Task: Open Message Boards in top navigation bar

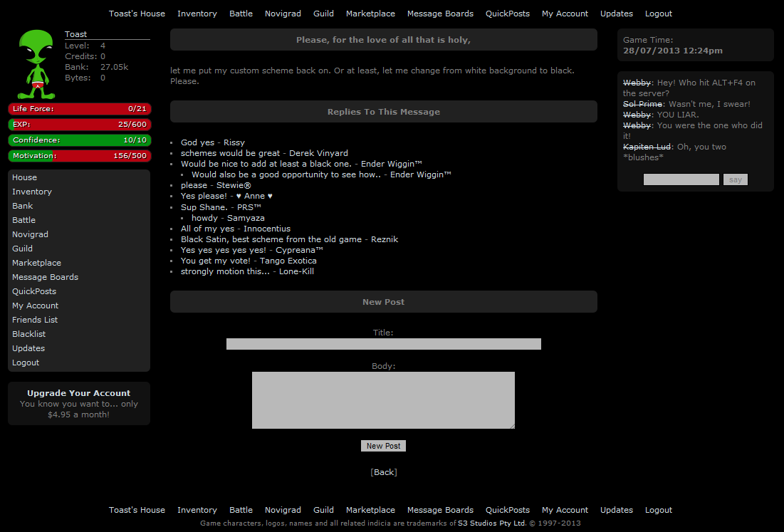Action: [x=440, y=14]
